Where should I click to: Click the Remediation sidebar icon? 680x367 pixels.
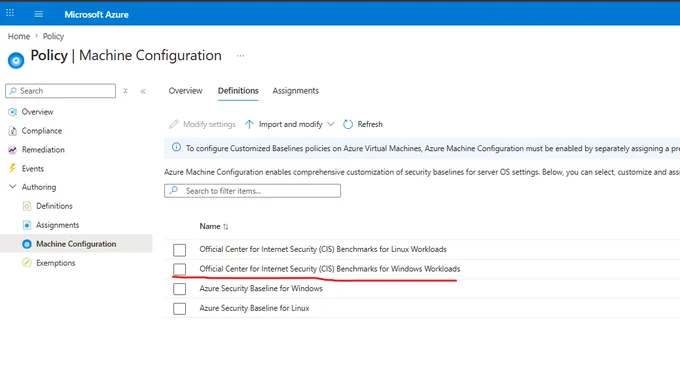(x=12, y=150)
